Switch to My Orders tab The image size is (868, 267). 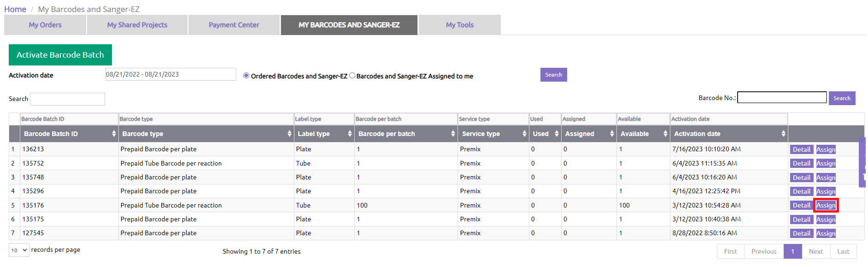(x=45, y=25)
